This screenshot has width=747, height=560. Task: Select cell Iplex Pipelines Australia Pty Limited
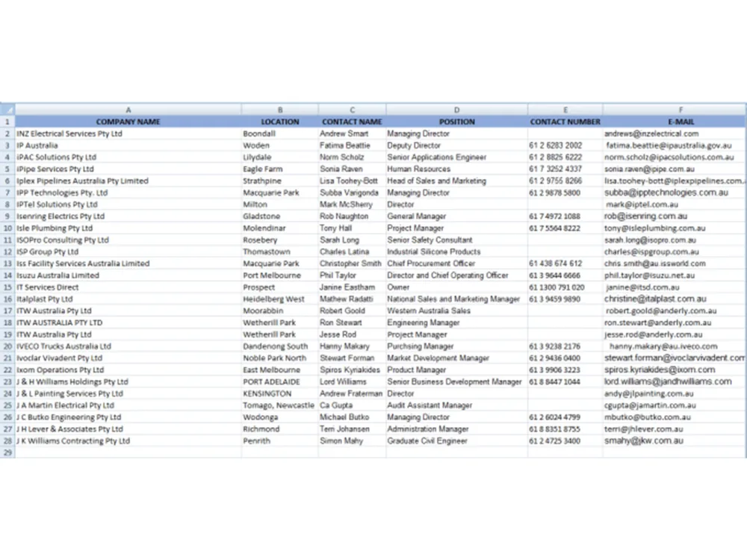click(x=128, y=181)
